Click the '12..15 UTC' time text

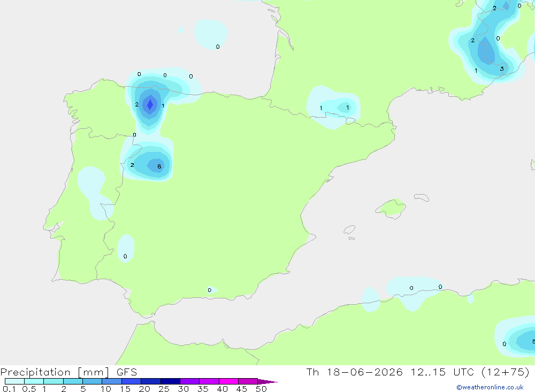(x=443, y=372)
